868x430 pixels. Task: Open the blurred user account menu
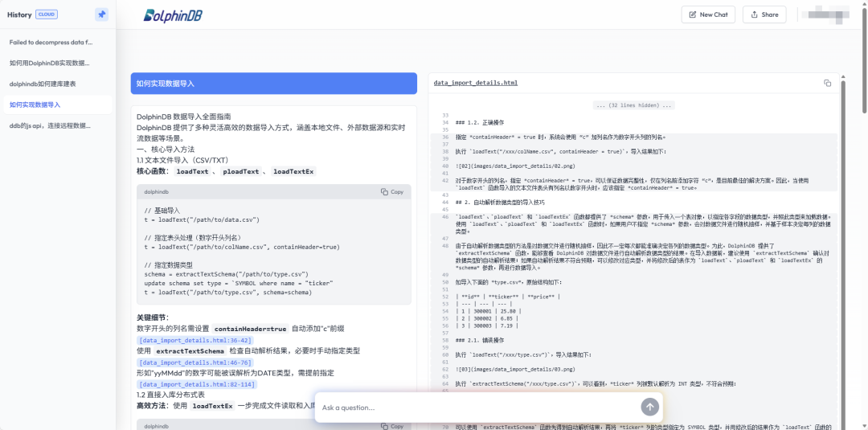pyautogui.click(x=828, y=15)
